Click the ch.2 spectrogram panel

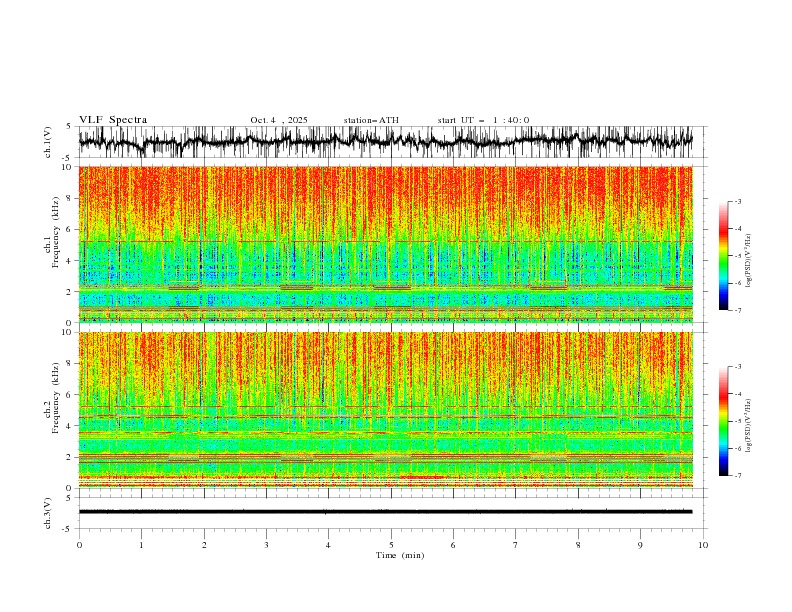point(386,410)
